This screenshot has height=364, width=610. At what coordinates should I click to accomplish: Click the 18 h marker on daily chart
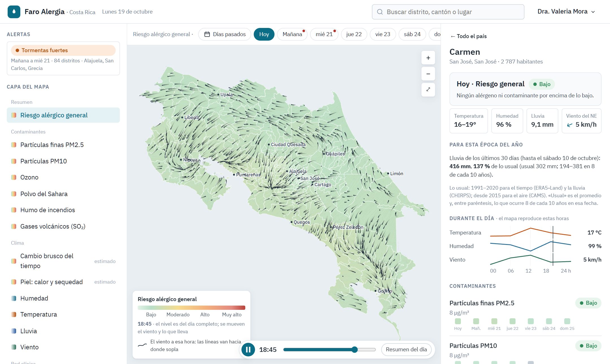546,271
